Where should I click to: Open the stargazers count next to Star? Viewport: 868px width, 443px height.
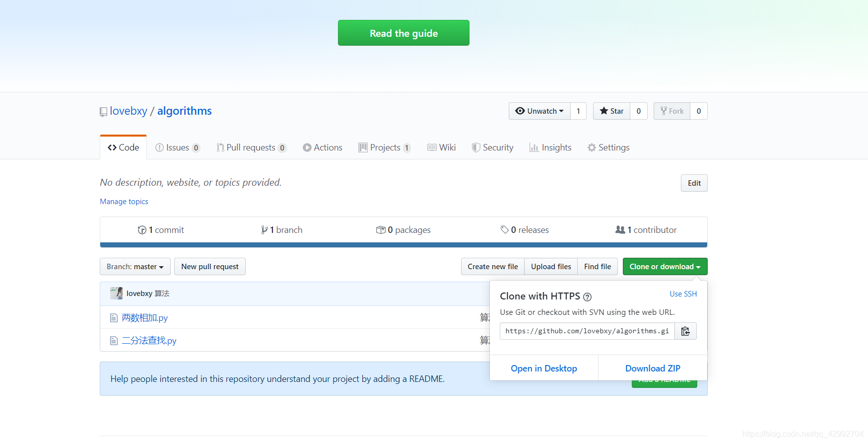tap(639, 111)
